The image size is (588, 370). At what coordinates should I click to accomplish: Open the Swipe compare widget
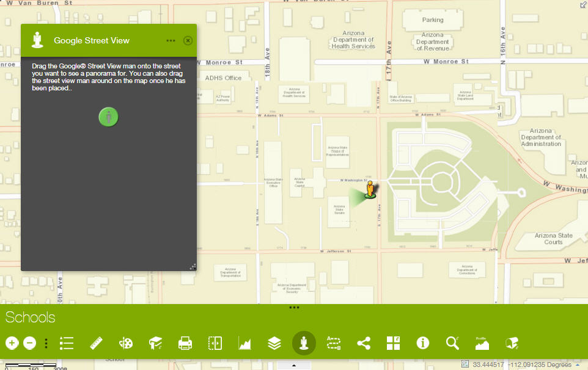pyautogui.click(x=215, y=343)
